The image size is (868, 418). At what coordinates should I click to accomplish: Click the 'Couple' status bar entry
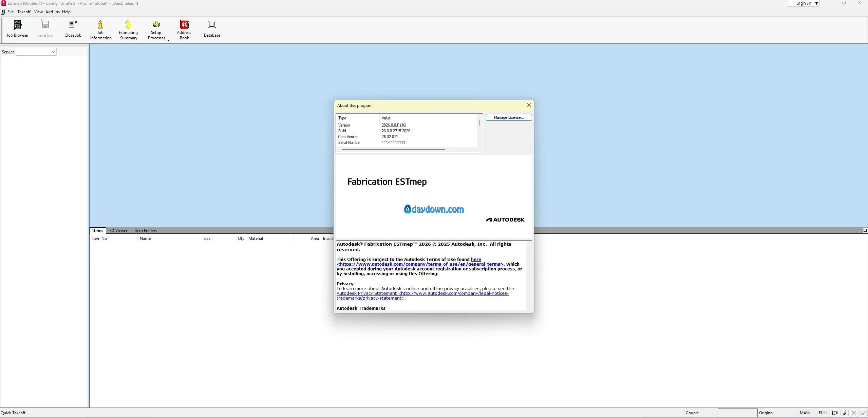692,413
